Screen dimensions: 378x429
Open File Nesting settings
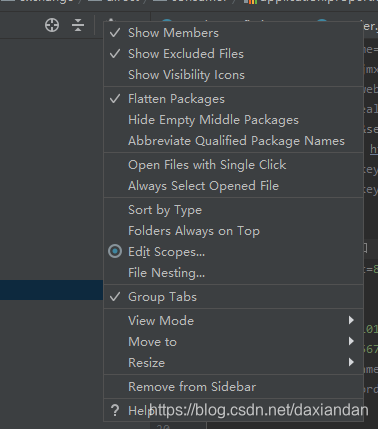click(233, 273)
